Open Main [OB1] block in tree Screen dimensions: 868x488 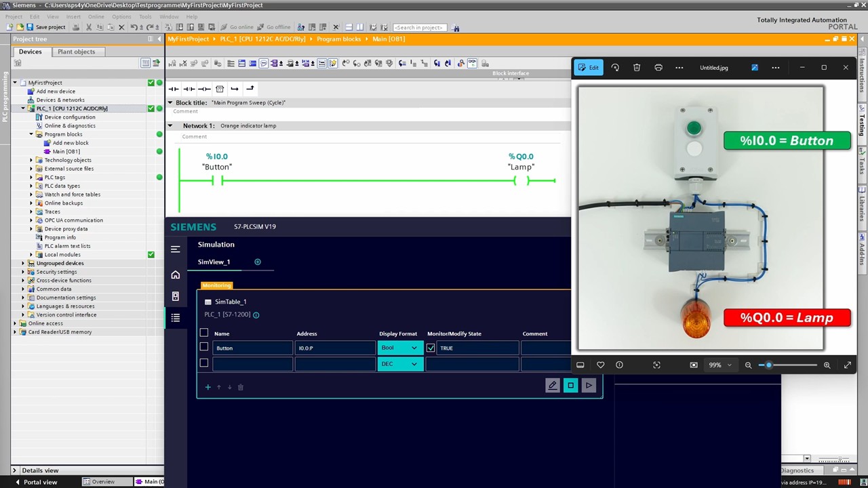(x=66, y=151)
